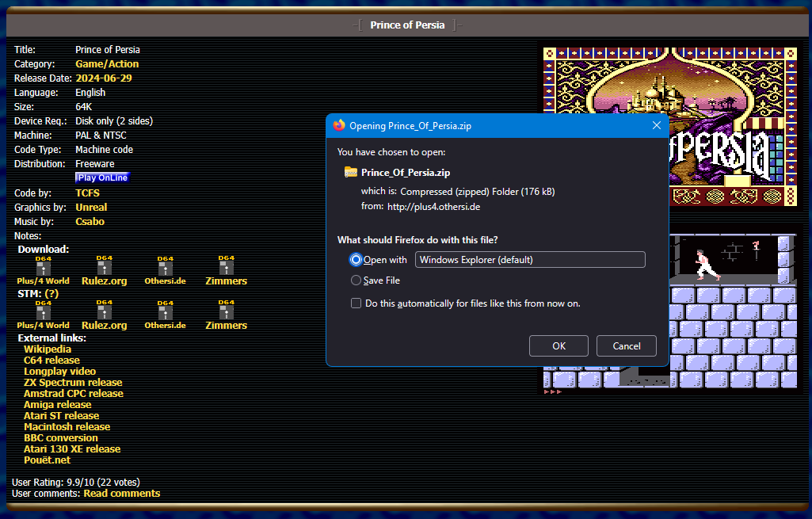Open the BBC conversion link
The height and width of the screenshot is (519, 812).
(60, 437)
